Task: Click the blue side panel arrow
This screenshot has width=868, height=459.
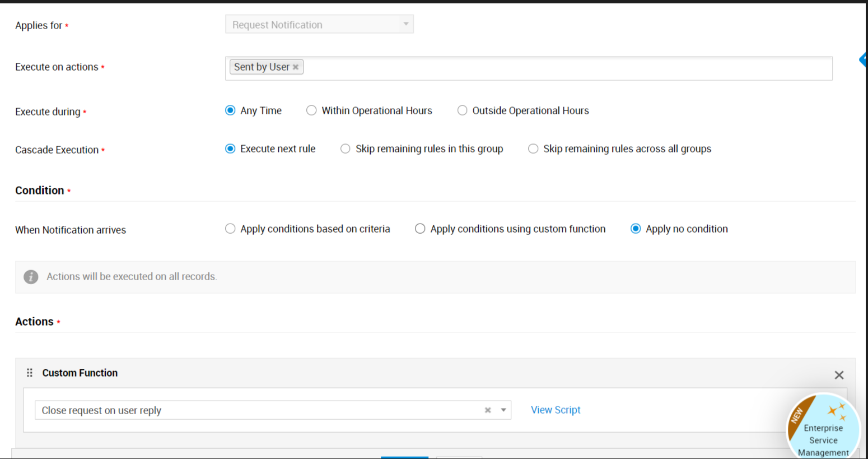Action: pos(863,59)
